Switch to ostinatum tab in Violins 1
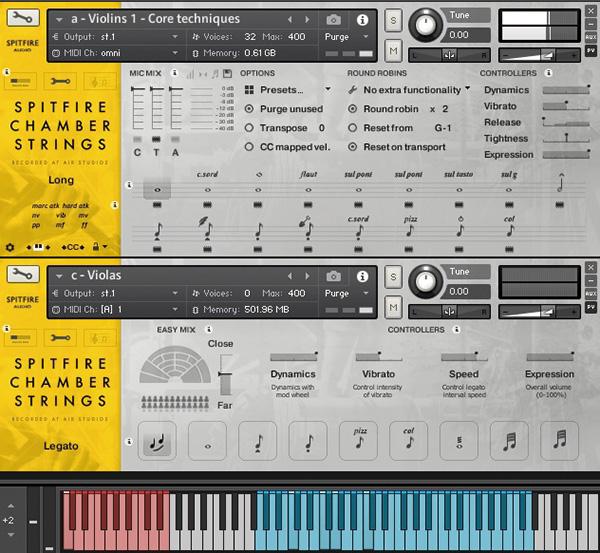600x553 pixels. tap(99, 81)
